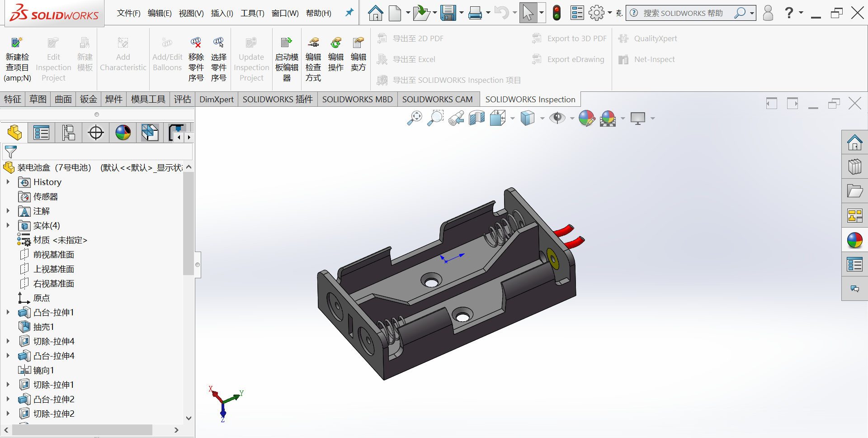Open the ConfigurationManager tab icon

(x=68, y=133)
